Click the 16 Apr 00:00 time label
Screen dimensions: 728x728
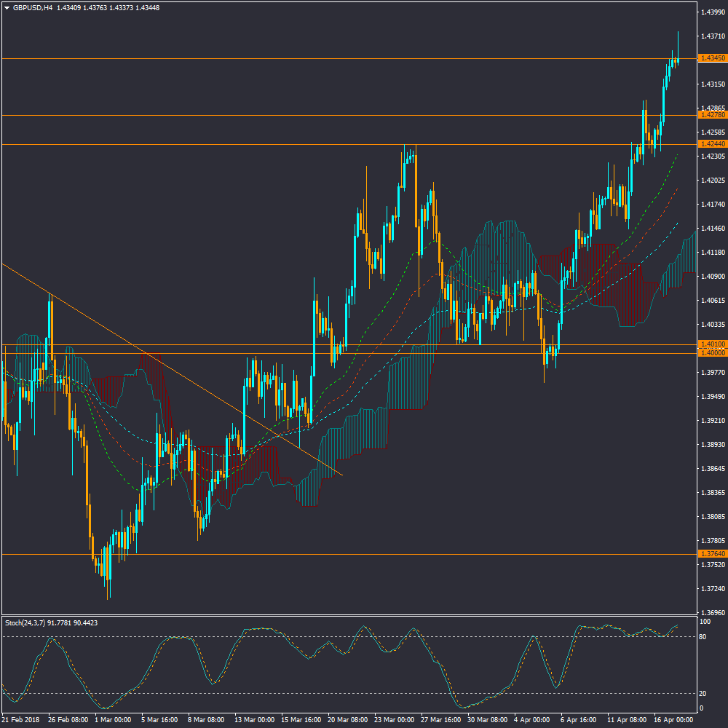(673, 720)
